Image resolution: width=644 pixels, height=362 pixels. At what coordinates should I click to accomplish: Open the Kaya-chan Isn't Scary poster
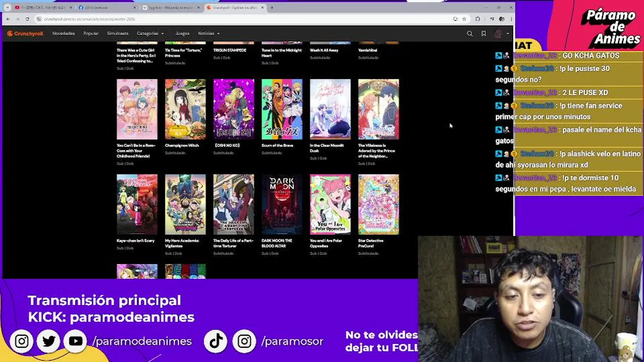pyautogui.click(x=137, y=205)
